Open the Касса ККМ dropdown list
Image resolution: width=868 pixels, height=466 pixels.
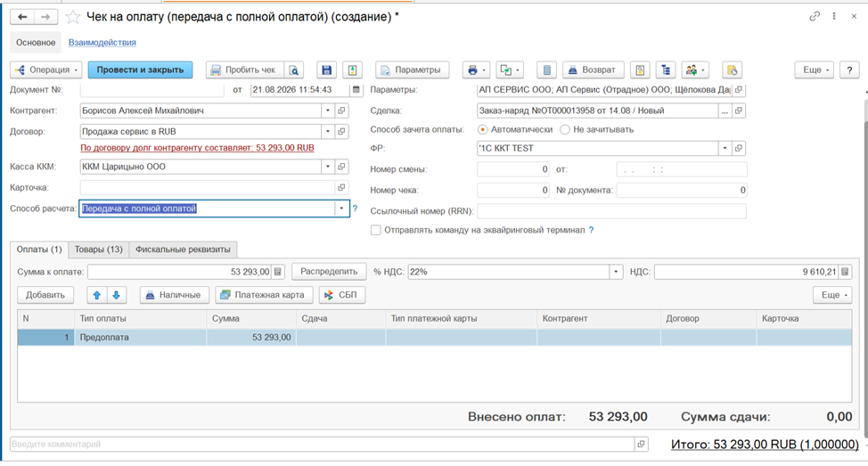tap(328, 167)
